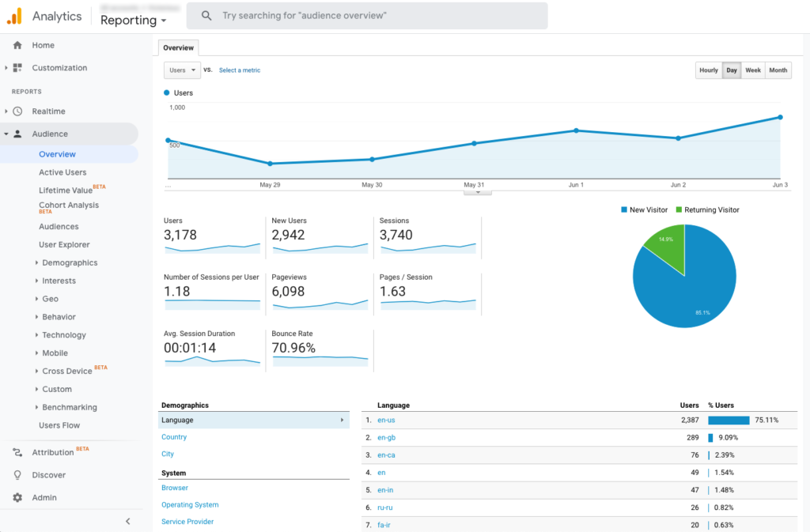Open Customization dashboard icon
The image size is (810, 532).
17,68
